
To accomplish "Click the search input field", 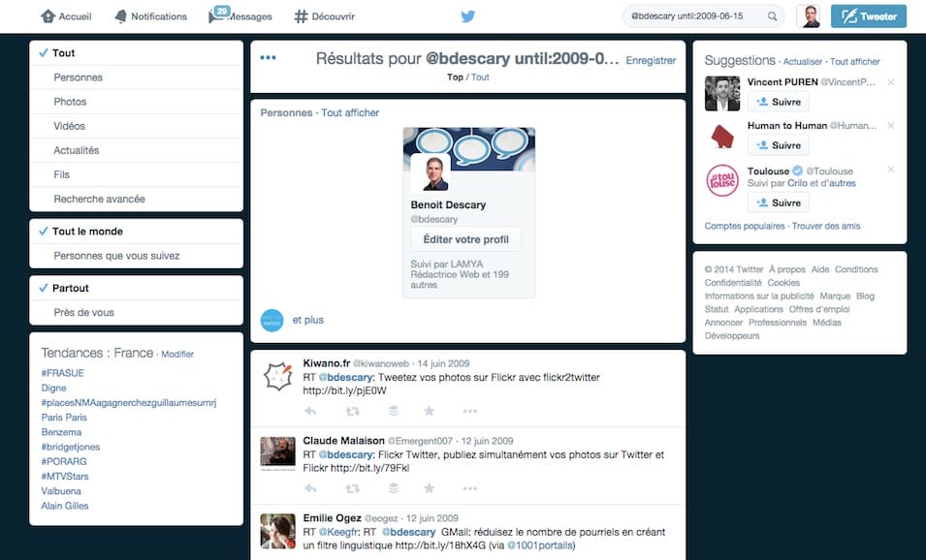I will click(693, 16).
